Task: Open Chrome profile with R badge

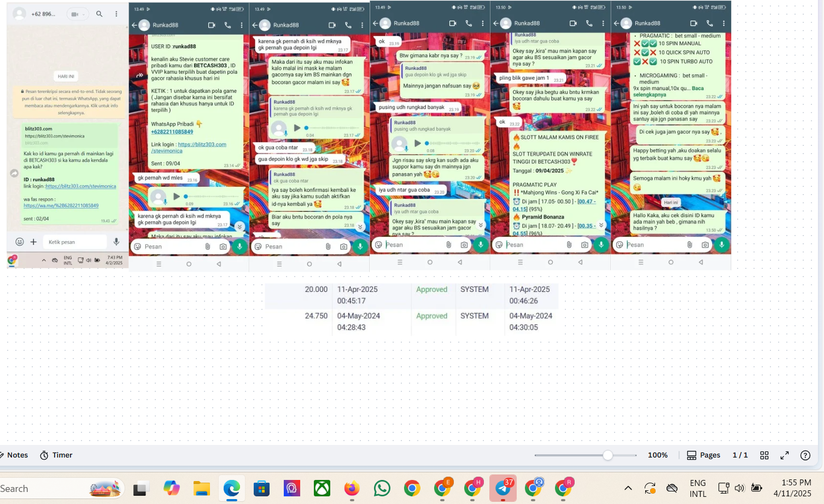Action: click(563, 488)
